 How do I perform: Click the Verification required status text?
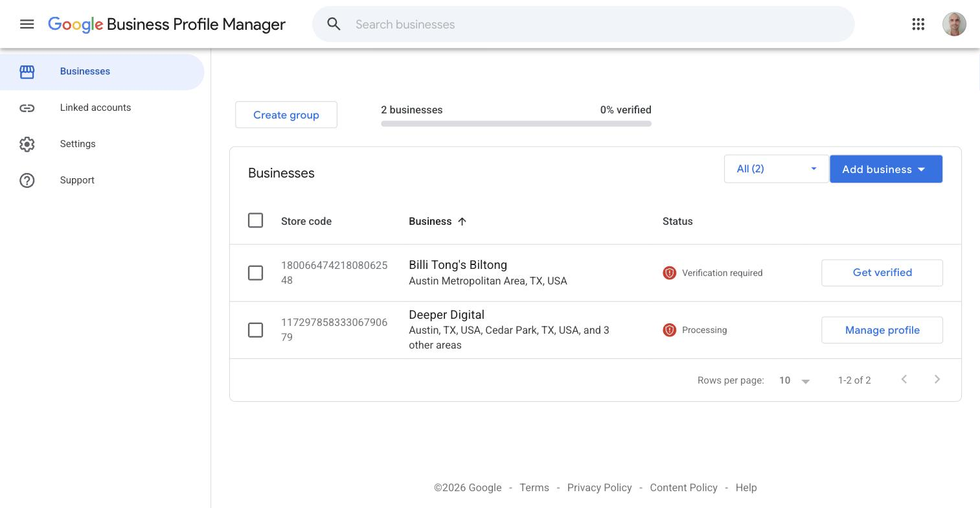point(722,273)
